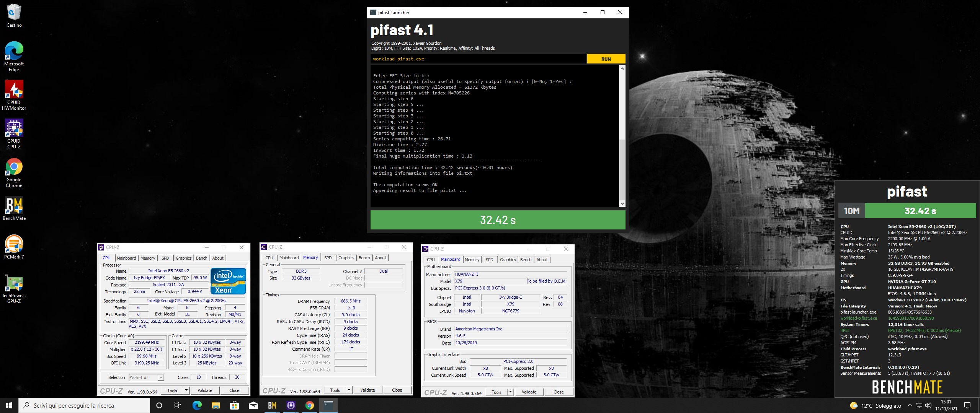Expand Tools dropdown arrow in Memory tab window

point(349,390)
